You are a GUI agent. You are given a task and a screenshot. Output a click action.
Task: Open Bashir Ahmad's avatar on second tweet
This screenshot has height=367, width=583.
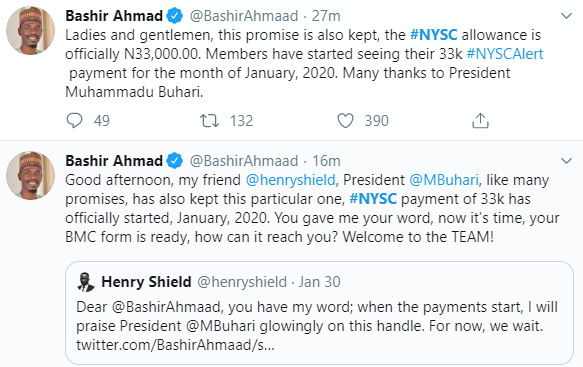click(30, 176)
